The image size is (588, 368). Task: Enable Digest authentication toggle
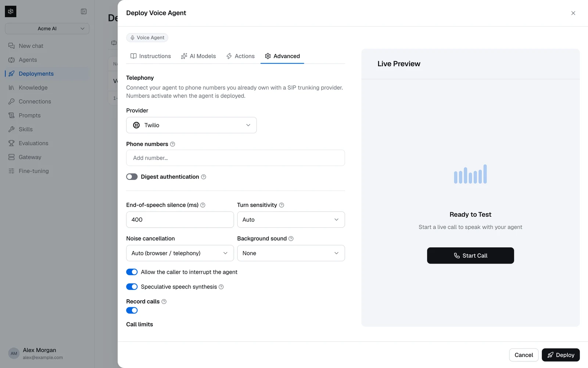(x=132, y=177)
